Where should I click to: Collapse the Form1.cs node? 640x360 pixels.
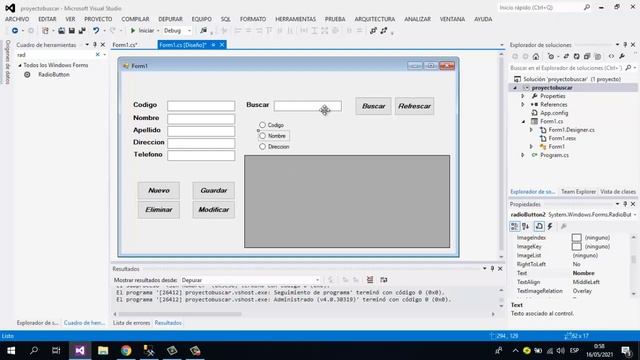[523, 121]
